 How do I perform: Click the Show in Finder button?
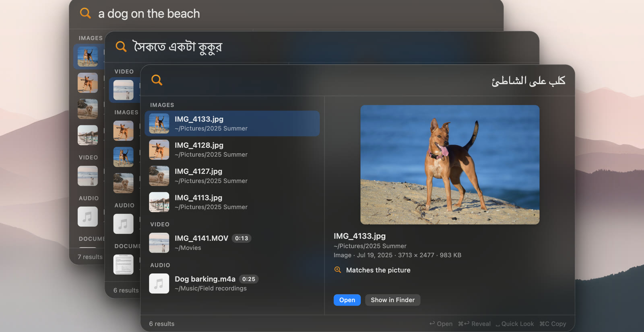coord(392,300)
